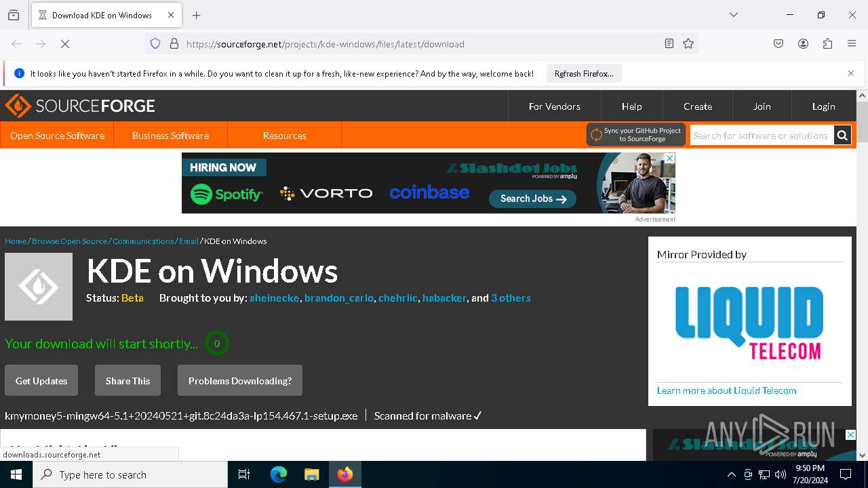Open a new browser tab
Viewport: 868px width, 488px height.
tap(197, 15)
